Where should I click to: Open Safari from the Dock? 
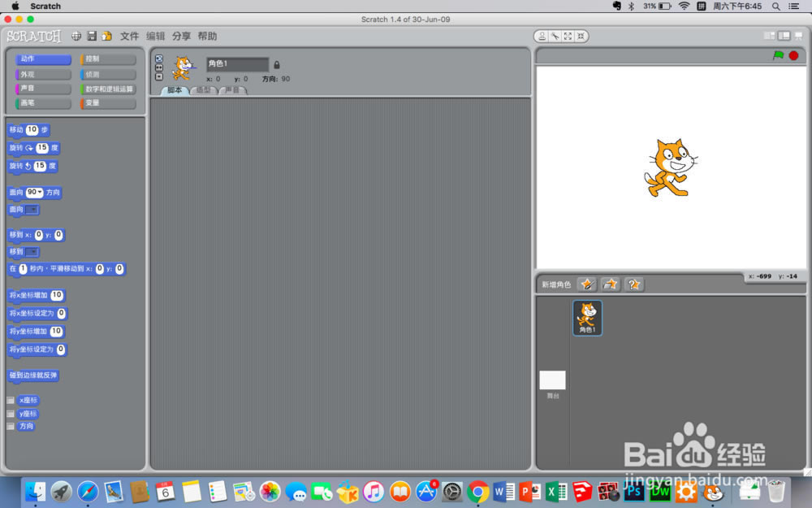click(x=88, y=492)
